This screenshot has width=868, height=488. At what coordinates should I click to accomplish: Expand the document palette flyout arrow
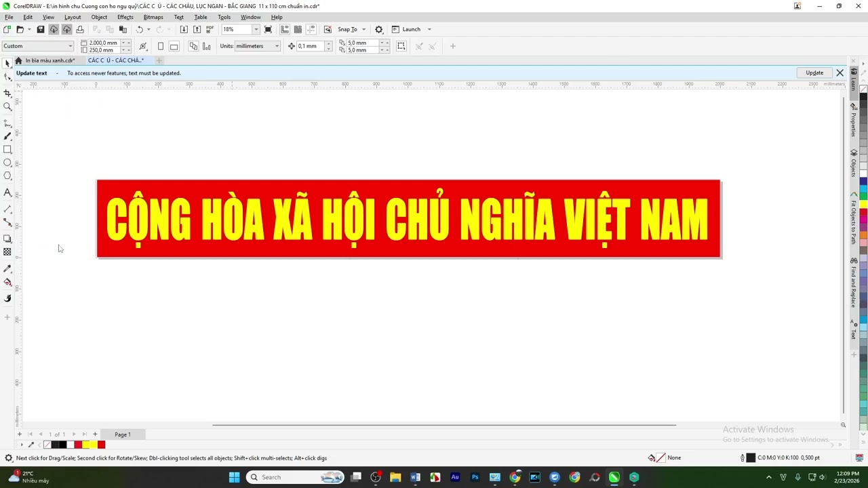click(x=21, y=445)
